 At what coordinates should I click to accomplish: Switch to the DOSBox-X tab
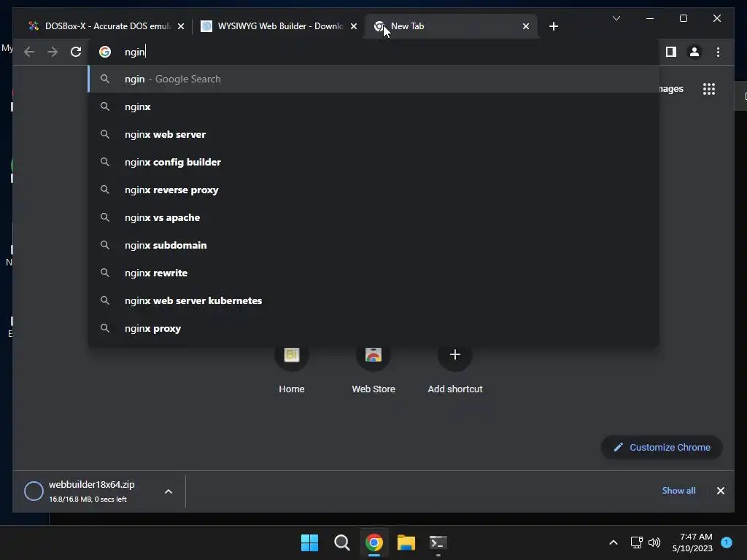(x=106, y=26)
